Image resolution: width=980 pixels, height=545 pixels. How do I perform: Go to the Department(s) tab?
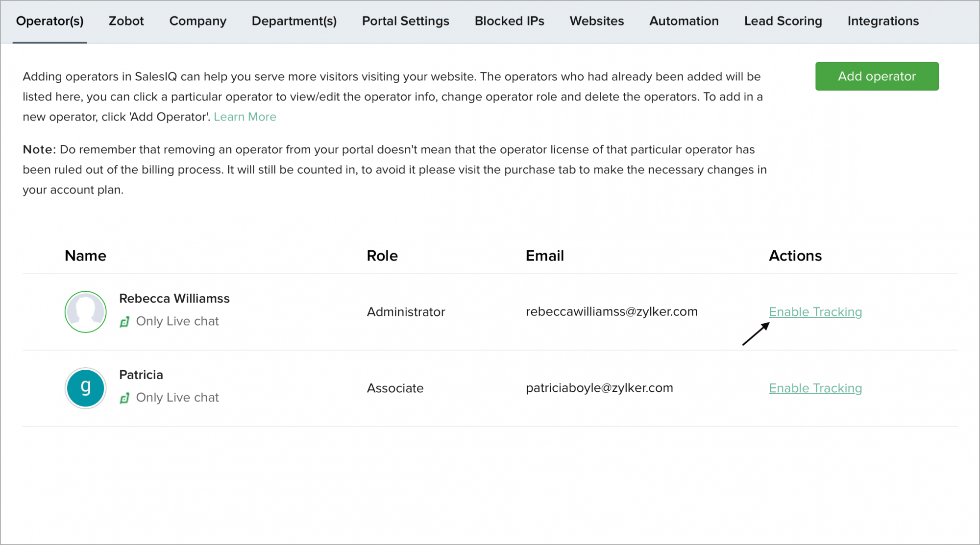pyautogui.click(x=294, y=21)
